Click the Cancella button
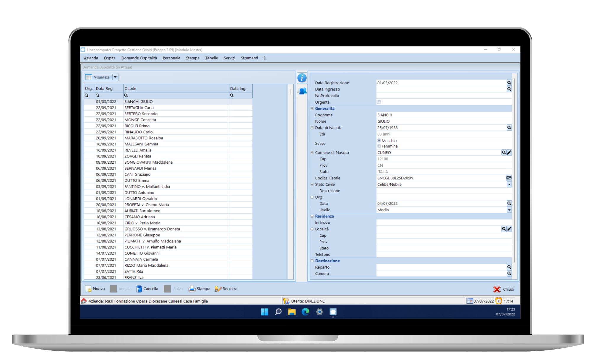This screenshot has width=591, height=364. click(x=147, y=289)
